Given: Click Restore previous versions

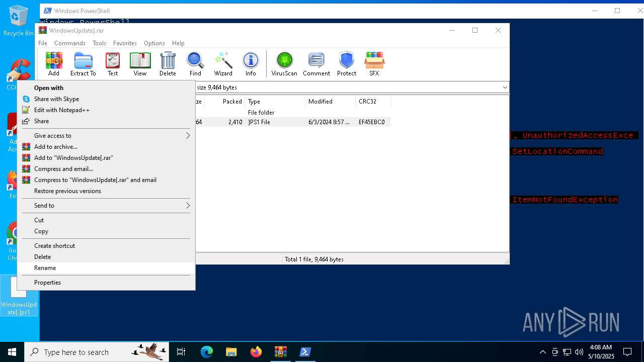Looking at the screenshot, I should (x=106, y=191).
